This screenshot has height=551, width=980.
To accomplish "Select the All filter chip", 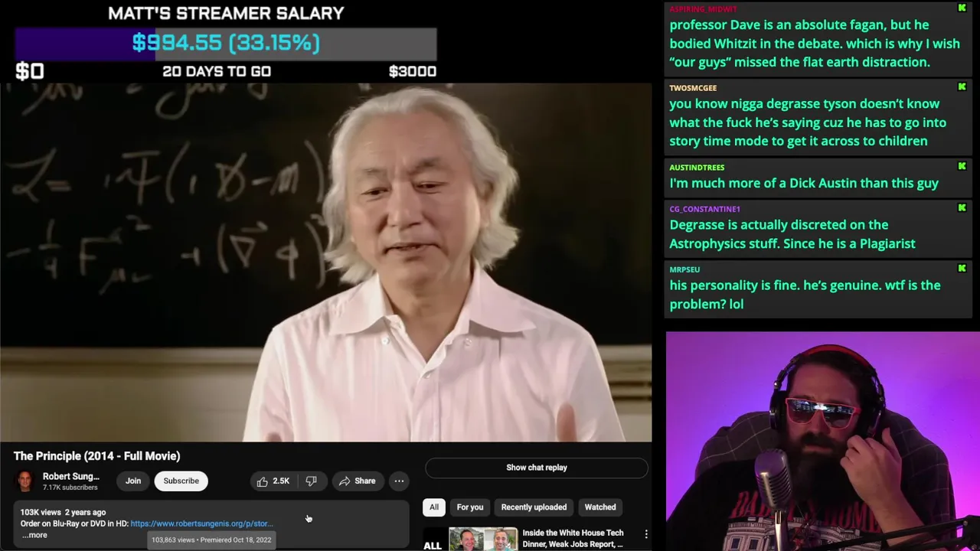I will click(x=434, y=507).
